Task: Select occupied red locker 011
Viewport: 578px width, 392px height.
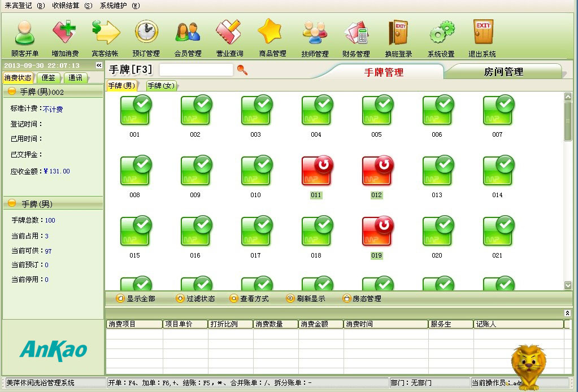Action: 316,171
